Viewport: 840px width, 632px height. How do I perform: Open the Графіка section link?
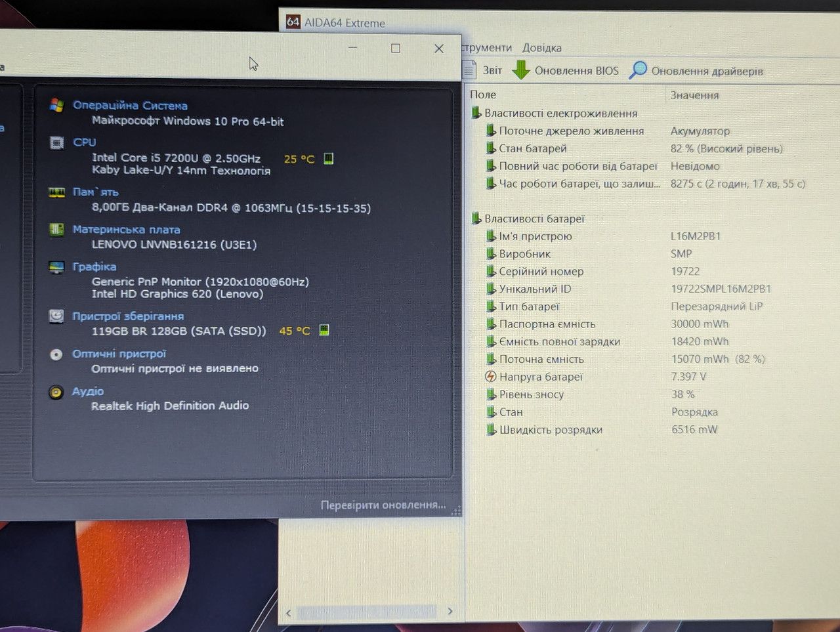[x=94, y=266]
